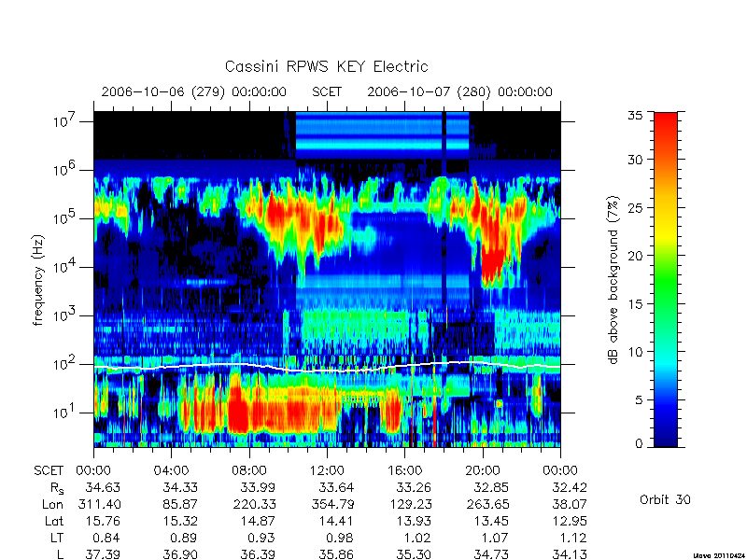This screenshot has width=747, height=560.
Task: Click the Lon value "129.23"
Action: coord(410,504)
